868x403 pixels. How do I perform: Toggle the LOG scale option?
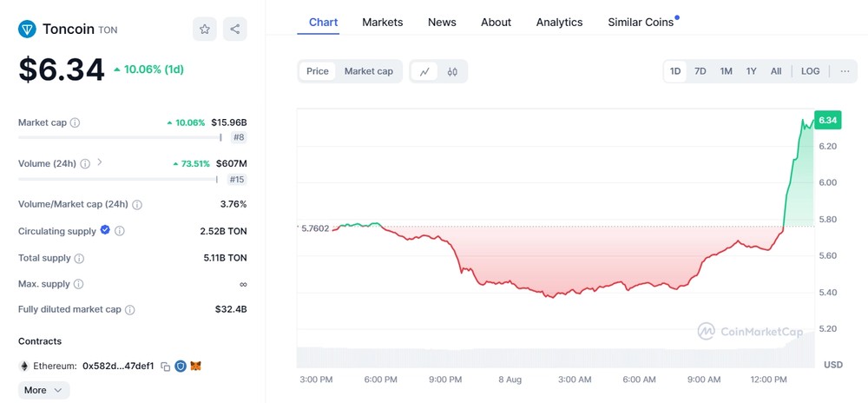(811, 71)
